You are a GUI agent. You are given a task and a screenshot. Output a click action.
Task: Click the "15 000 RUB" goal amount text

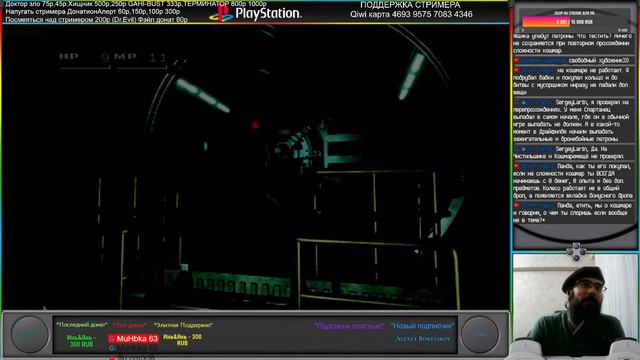(x=582, y=22)
